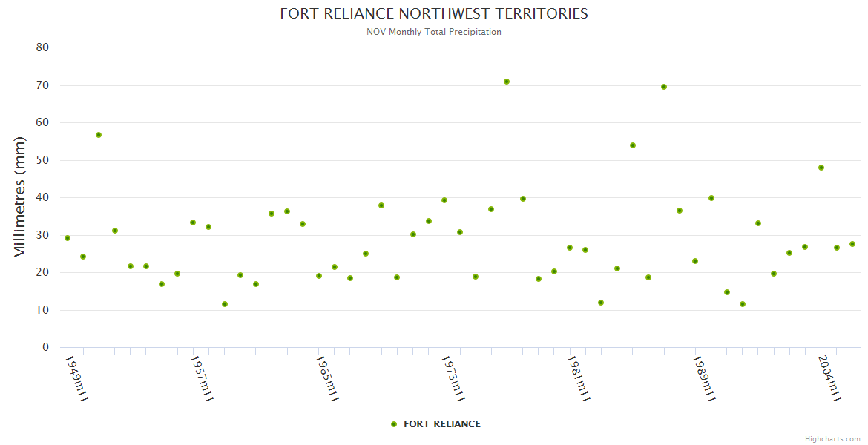Click the chart title FORT RELIANCE NORTHWEST TERRITORIES

coord(434,14)
